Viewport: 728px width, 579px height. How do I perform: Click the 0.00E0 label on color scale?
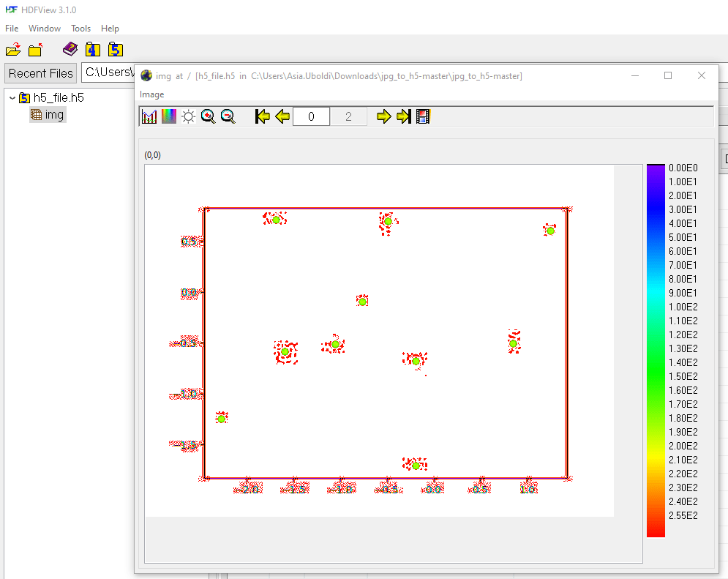pos(683,168)
